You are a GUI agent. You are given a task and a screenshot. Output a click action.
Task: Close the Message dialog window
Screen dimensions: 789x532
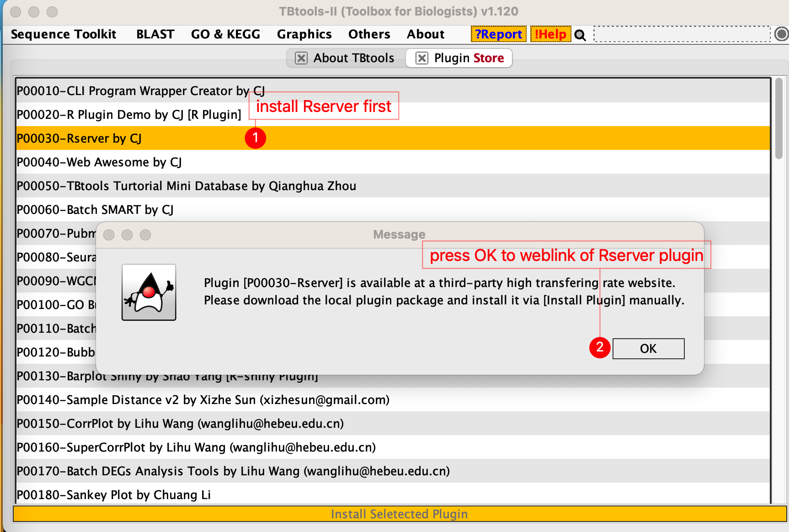click(109, 235)
